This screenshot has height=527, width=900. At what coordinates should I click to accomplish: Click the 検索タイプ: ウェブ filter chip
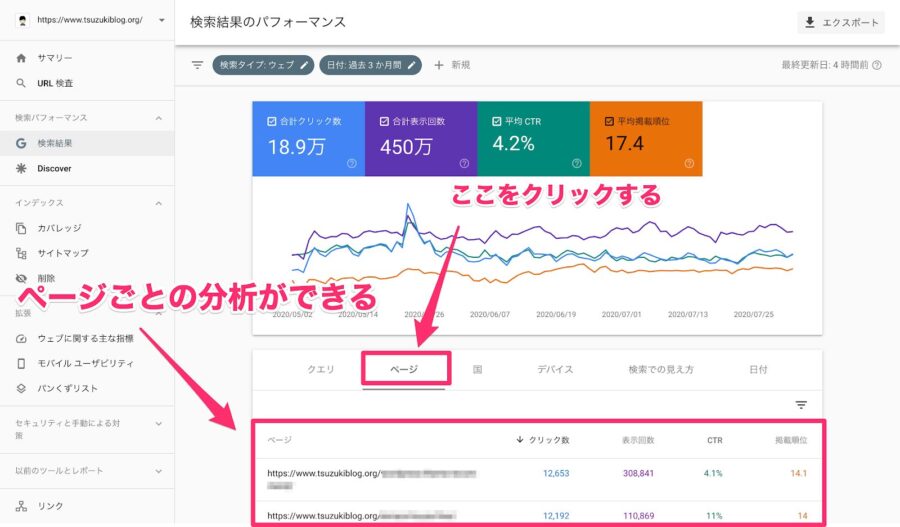point(263,65)
